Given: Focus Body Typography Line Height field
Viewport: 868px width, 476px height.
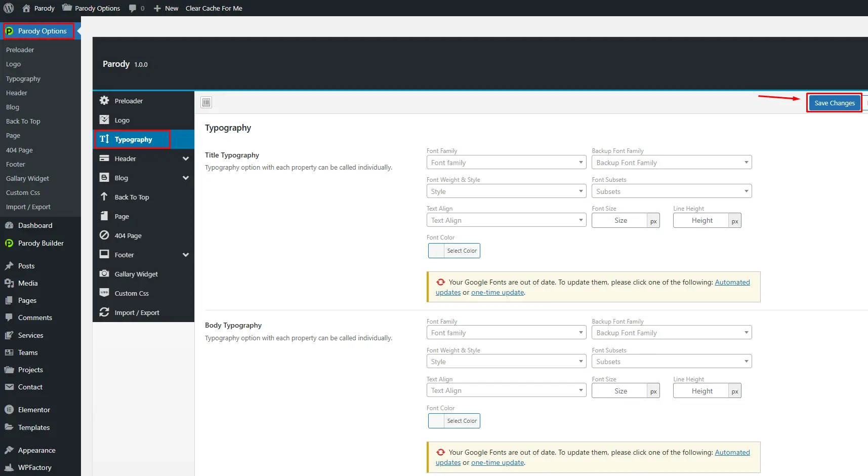Looking at the screenshot, I should [701, 391].
